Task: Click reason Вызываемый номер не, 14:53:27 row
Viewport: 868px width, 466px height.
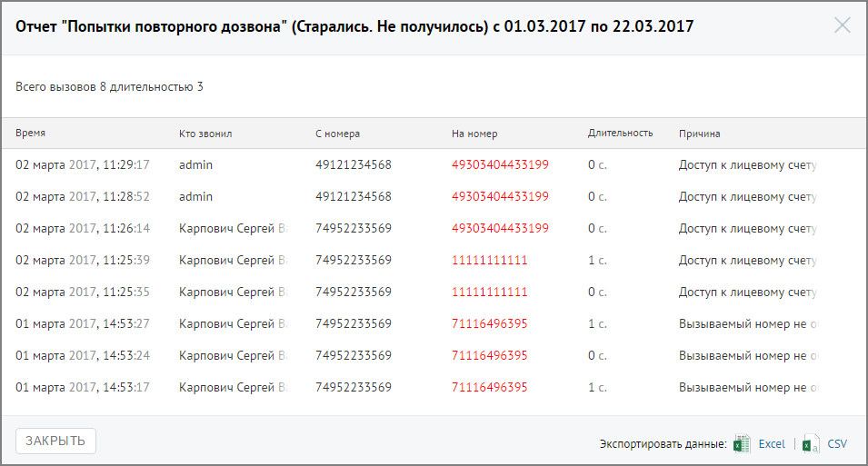Action: (748, 323)
